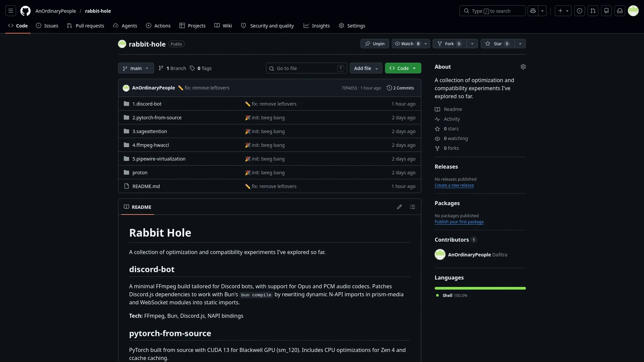Open the Actions tab
This screenshot has height=362, width=644.
[x=158, y=25]
